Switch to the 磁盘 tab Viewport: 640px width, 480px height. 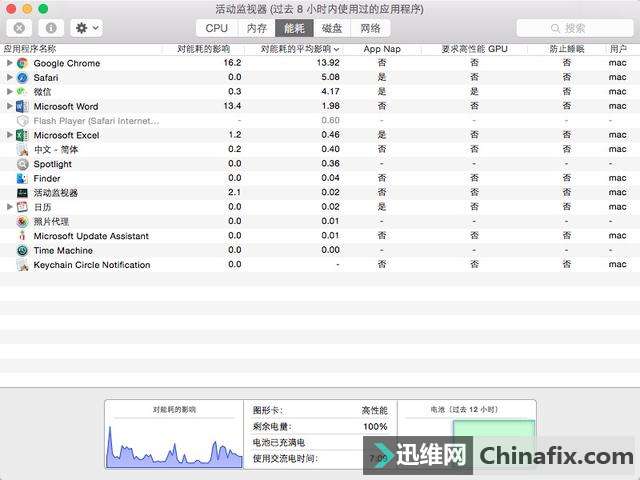click(332, 28)
